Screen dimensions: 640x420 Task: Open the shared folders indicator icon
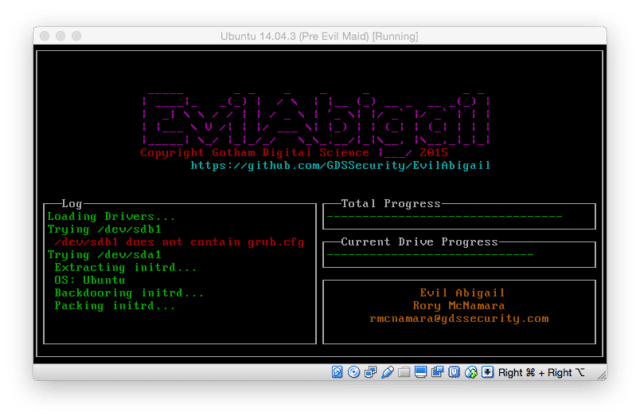[404, 372]
